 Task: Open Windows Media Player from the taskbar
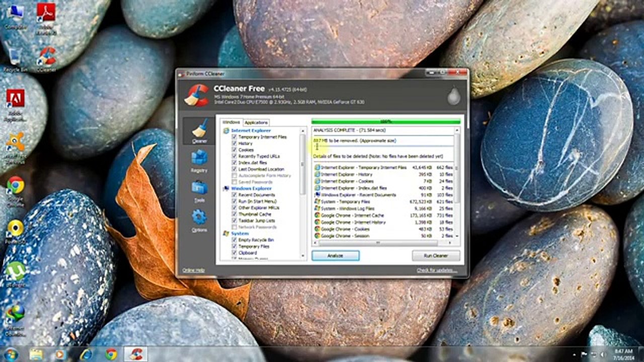pos(60,354)
